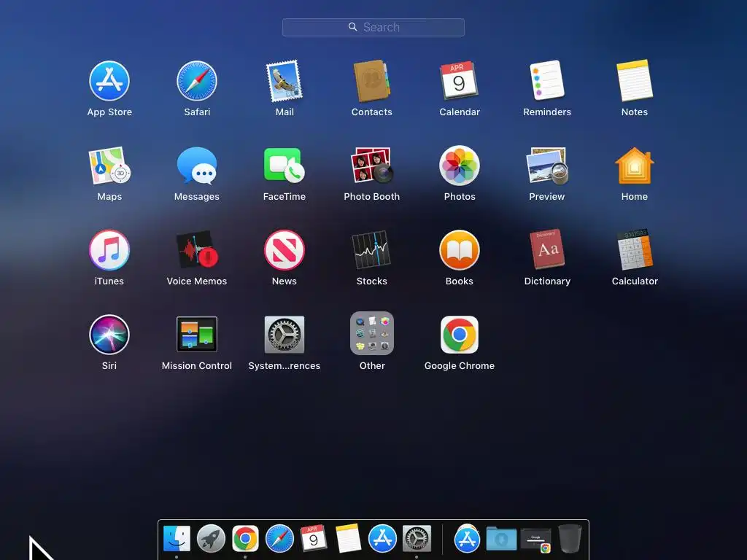Open the App Store icon right of Dock divider

pos(467,539)
